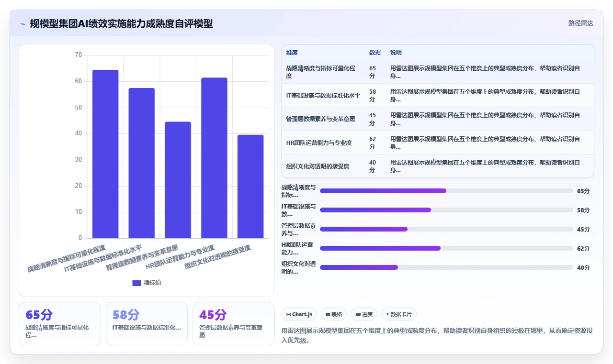The height and width of the screenshot is (364, 613).
Task: Select table row IT基础设施与数据标准化水平
Action: coord(438,95)
